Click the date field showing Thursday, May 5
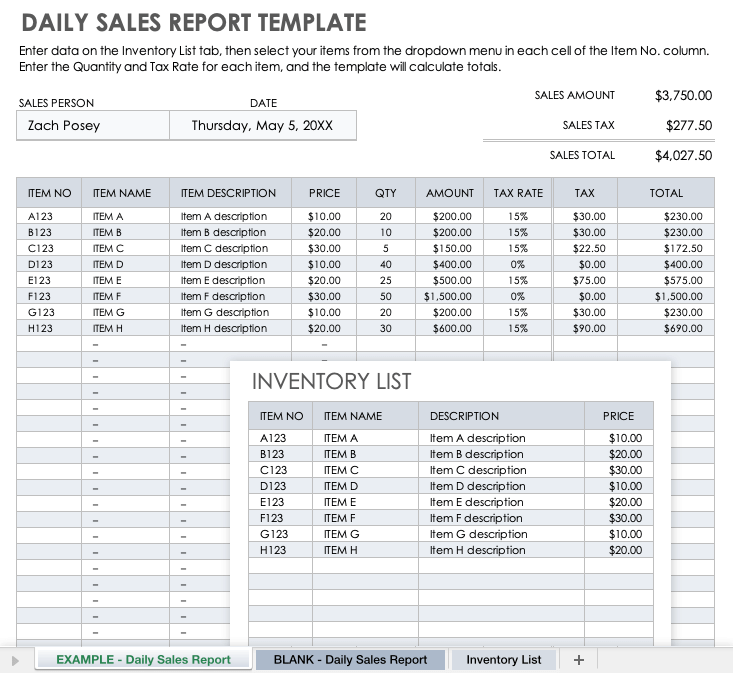 pyautogui.click(x=261, y=126)
